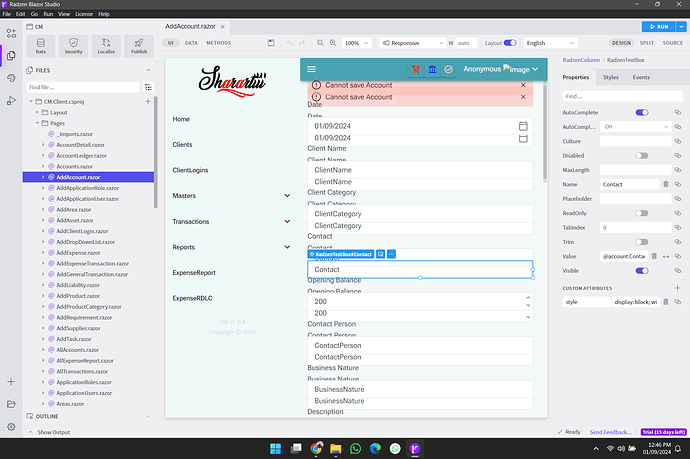
Task: Add a custom attribute with plus icon
Action: [x=678, y=288]
